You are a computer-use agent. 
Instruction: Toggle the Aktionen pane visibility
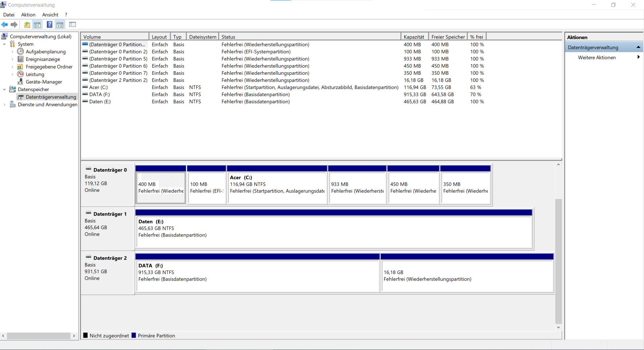pos(60,24)
